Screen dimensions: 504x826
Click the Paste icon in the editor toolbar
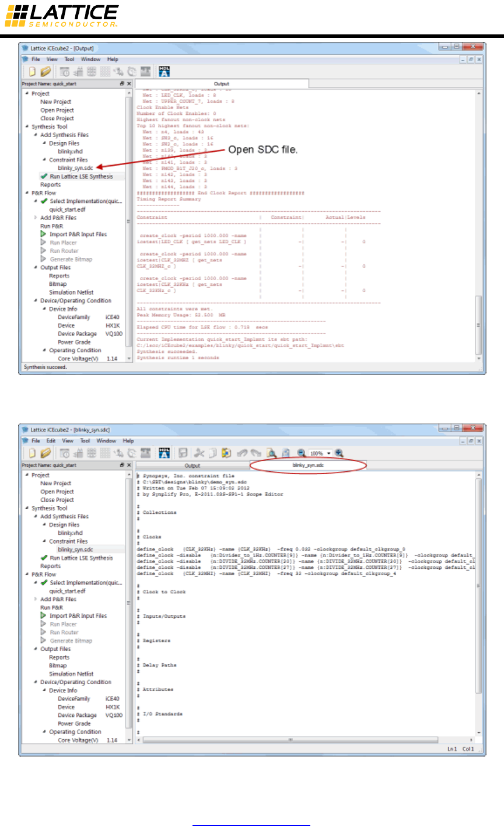coord(226,453)
